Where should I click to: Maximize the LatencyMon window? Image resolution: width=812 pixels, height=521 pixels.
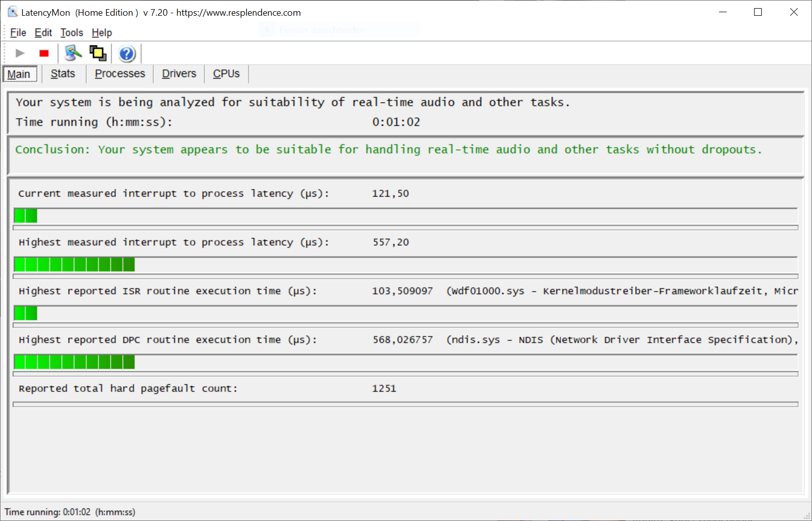(x=758, y=12)
